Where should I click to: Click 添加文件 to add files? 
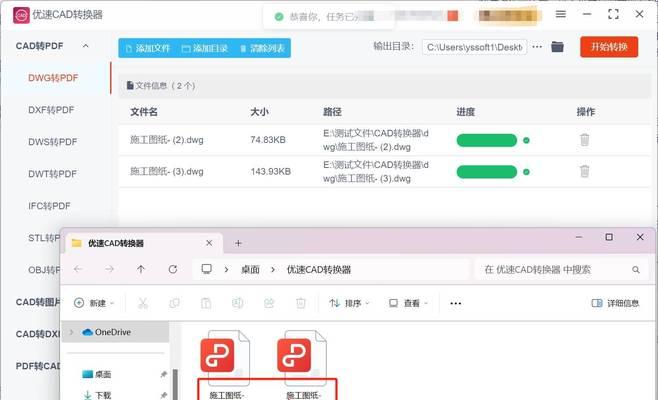coord(148,48)
